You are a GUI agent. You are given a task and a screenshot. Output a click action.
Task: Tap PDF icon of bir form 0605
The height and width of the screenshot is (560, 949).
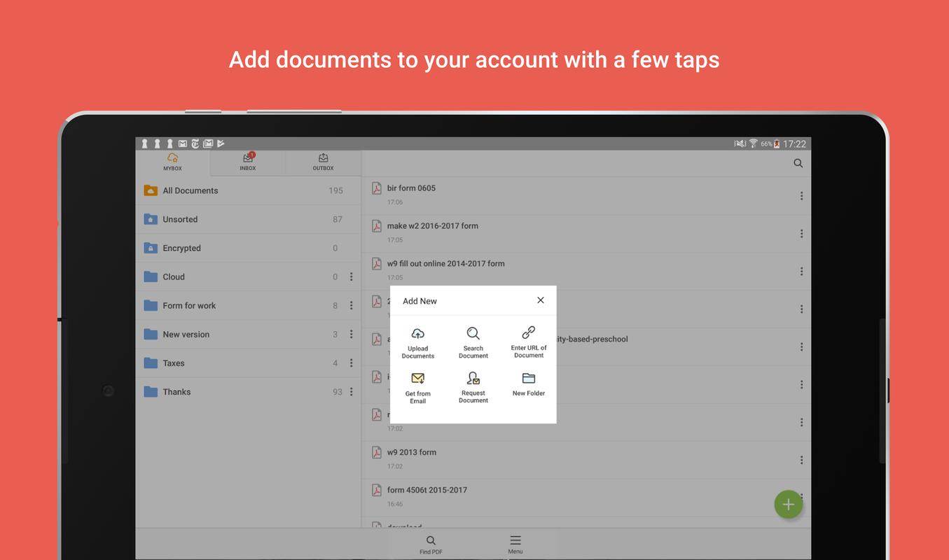point(376,188)
